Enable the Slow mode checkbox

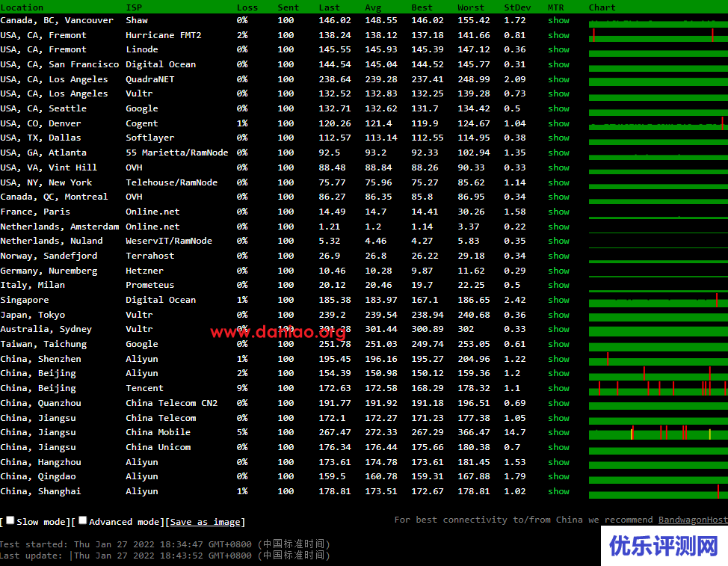click(x=10, y=520)
